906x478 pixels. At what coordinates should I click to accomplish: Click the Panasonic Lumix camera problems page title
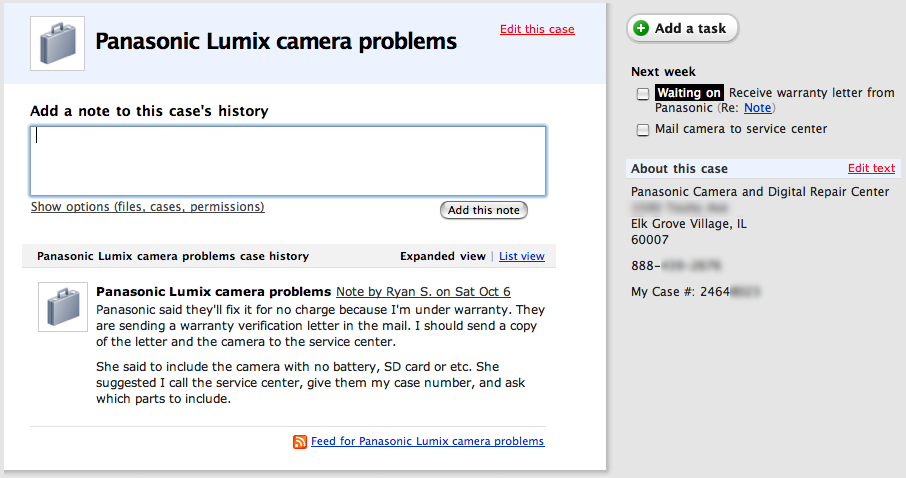(x=276, y=42)
